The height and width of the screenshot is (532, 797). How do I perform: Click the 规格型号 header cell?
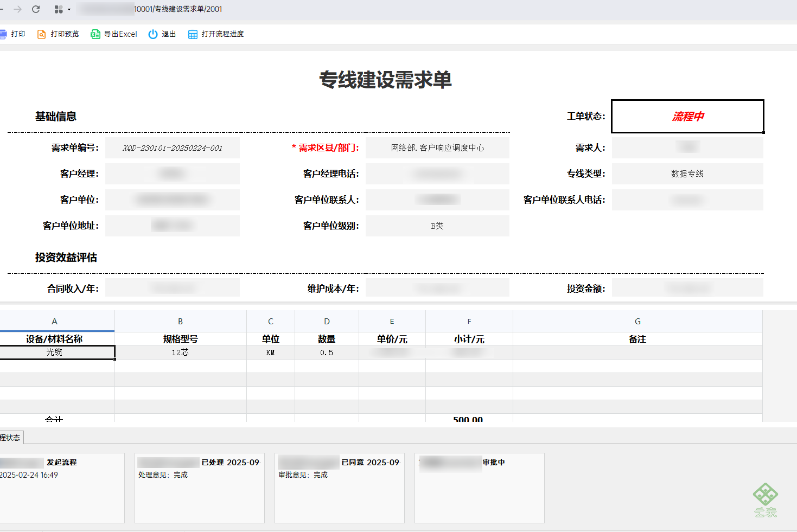pyautogui.click(x=181, y=339)
